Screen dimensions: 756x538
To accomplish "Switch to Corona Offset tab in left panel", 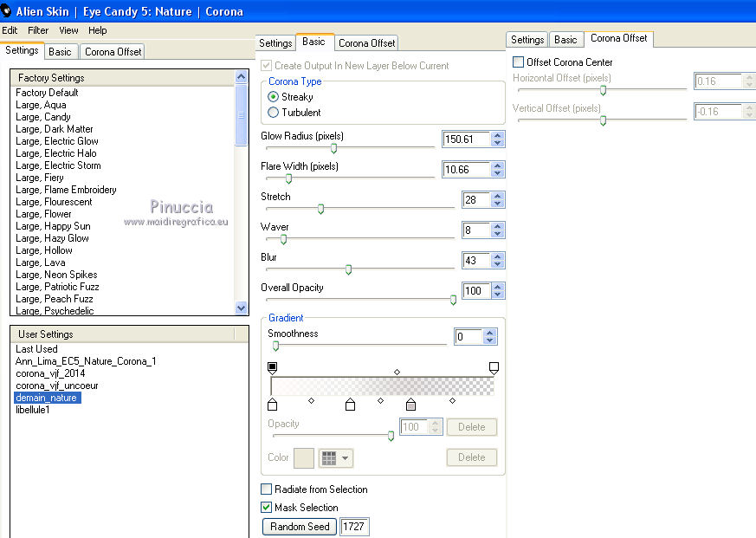I will (113, 52).
